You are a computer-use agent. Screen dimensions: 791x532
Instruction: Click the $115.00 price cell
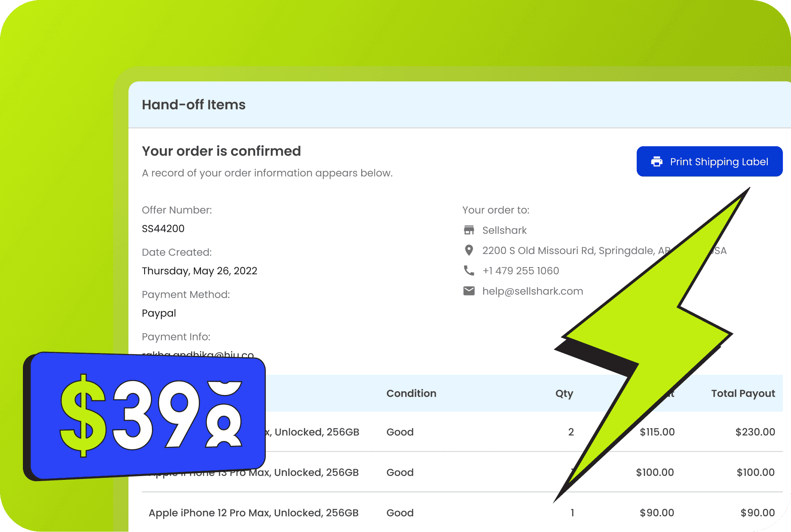pos(657,432)
